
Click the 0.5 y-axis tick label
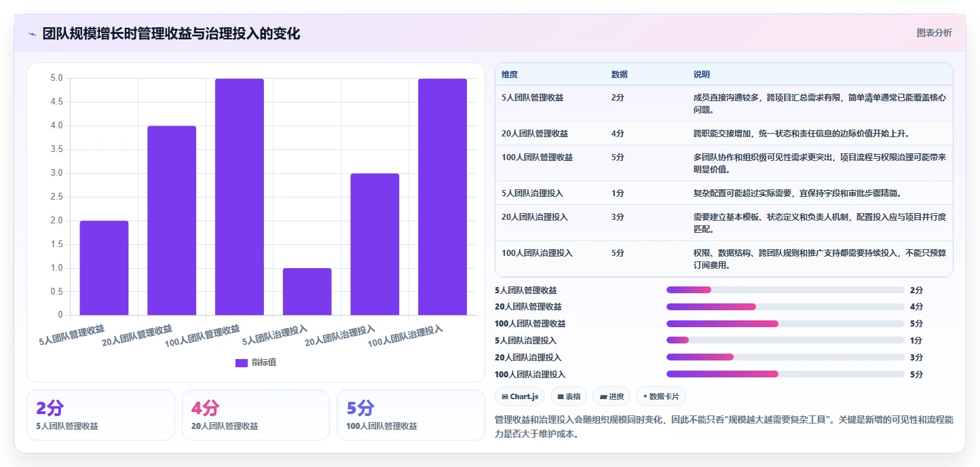56,291
